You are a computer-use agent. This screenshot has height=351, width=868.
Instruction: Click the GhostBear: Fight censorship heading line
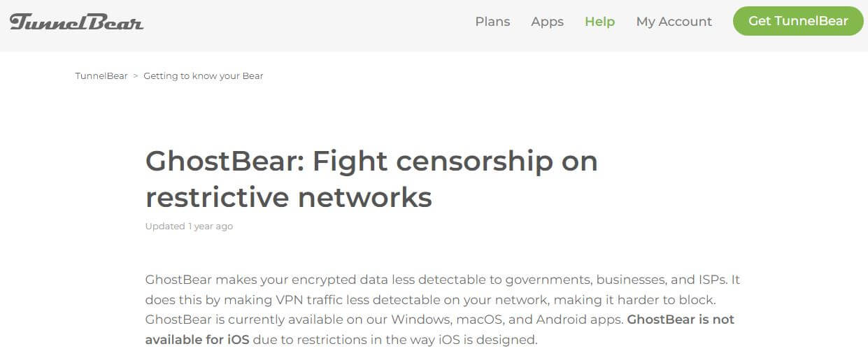click(371, 162)
